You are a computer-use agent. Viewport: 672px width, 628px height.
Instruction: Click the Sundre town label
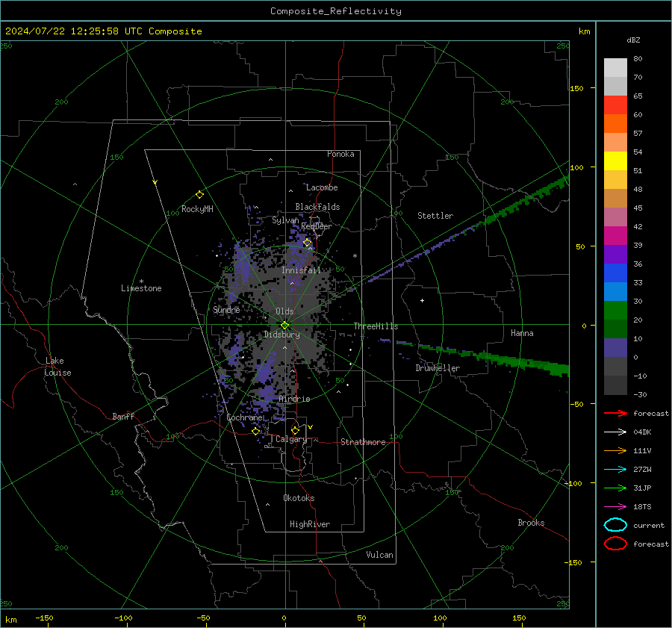pyautogui.click(x=226, y=309)
